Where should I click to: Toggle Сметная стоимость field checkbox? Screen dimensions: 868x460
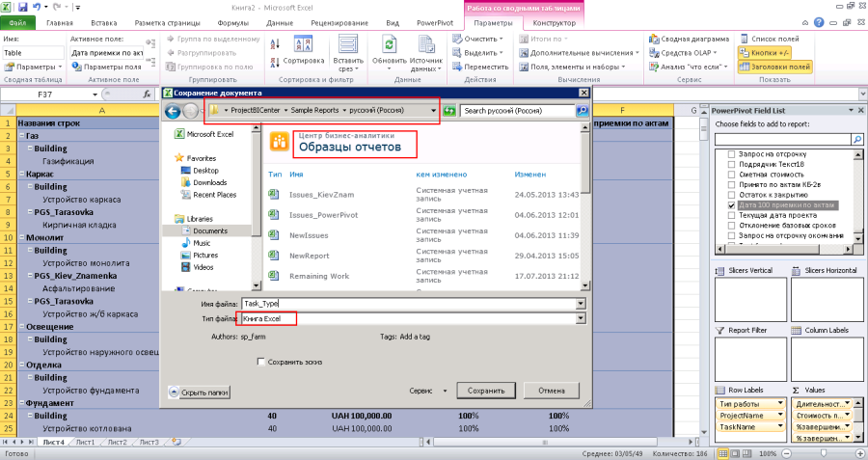731,175
